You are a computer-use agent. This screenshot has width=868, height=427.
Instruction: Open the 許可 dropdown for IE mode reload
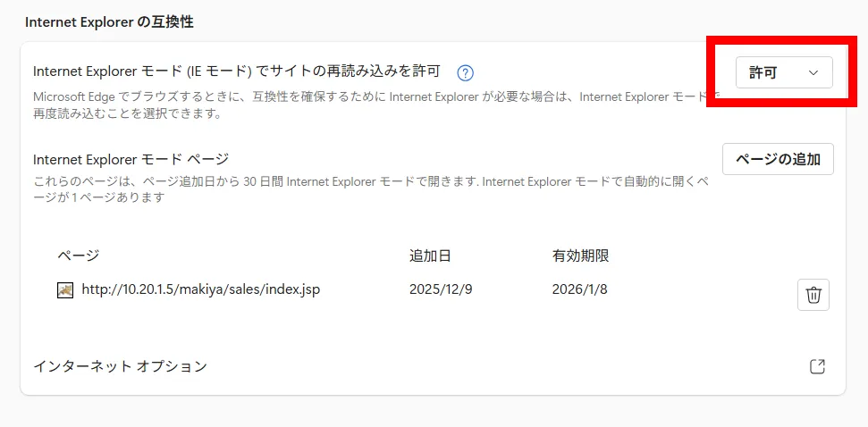(x=783, y=73)
